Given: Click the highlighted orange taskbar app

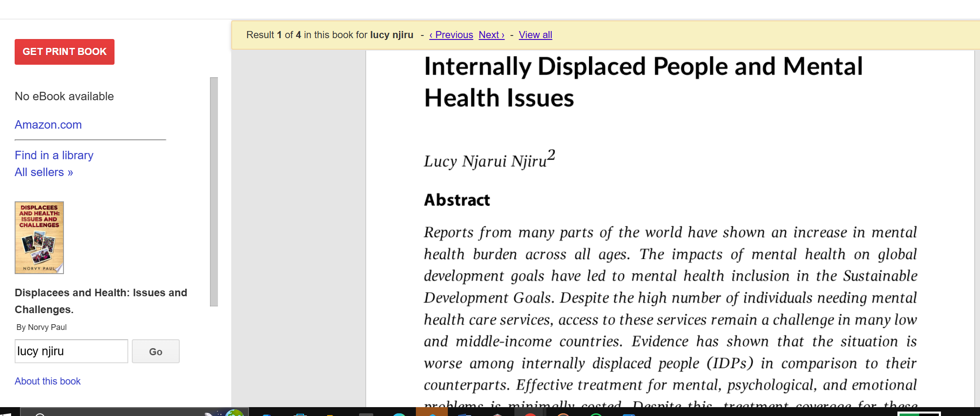Looking at the screenshot, I should [x=431, y=412].
